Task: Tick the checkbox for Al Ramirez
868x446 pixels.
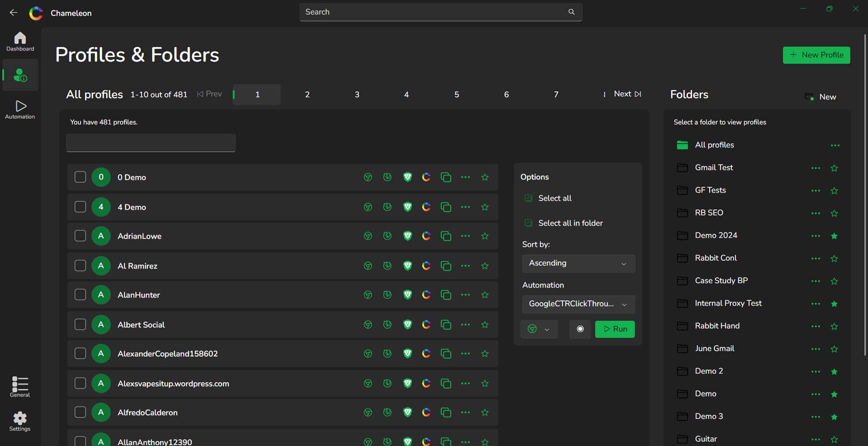Action: point(80,266)
